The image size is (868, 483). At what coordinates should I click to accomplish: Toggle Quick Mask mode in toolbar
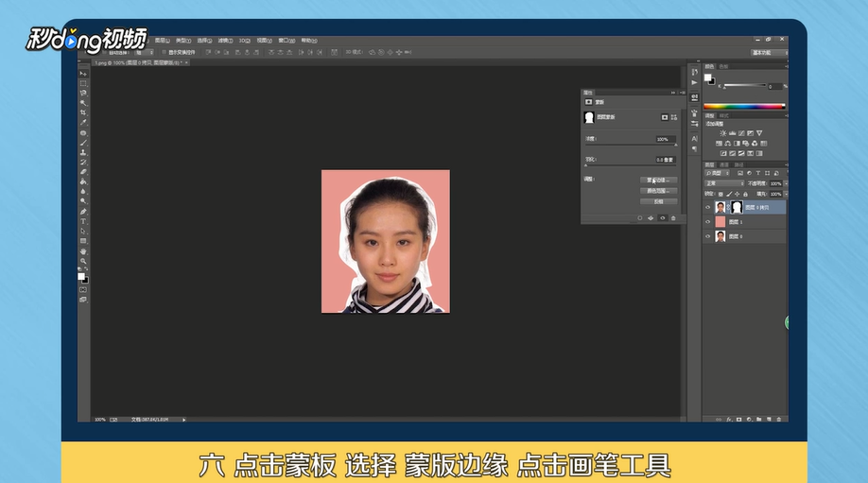83,290
